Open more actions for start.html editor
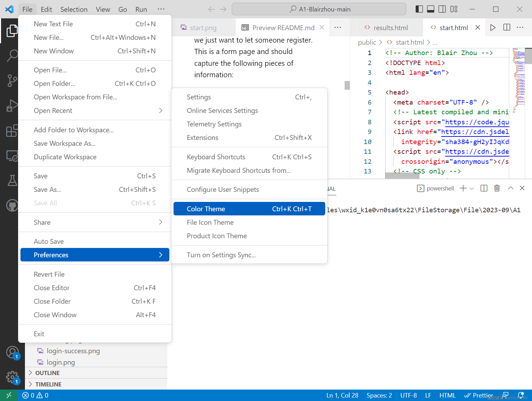This screenshot has height=401, width=532. click(x=520, y=27)
